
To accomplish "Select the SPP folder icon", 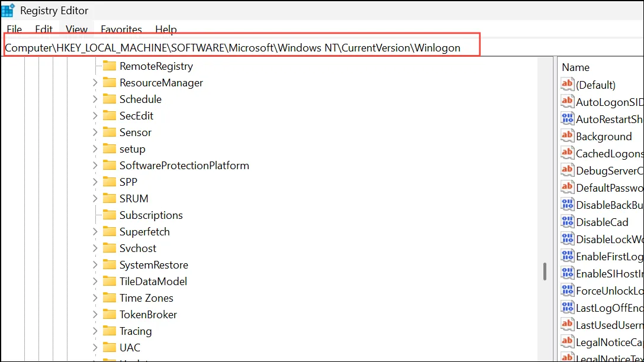I will [110, 182].
